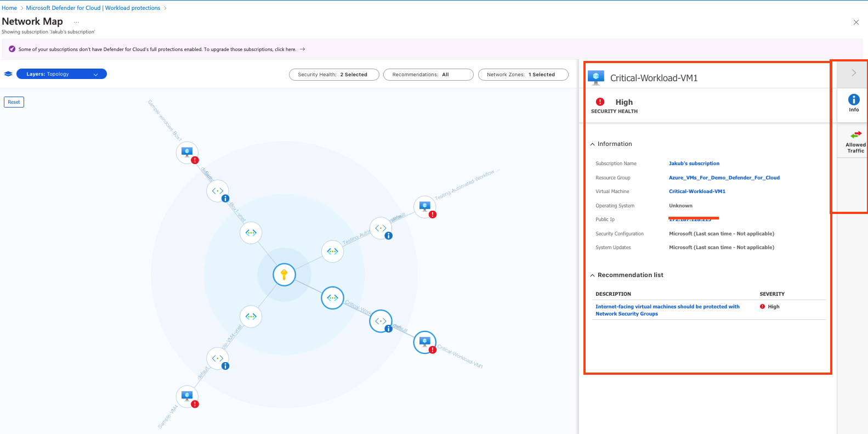Click the central key subscription node

tap(284, 274)
